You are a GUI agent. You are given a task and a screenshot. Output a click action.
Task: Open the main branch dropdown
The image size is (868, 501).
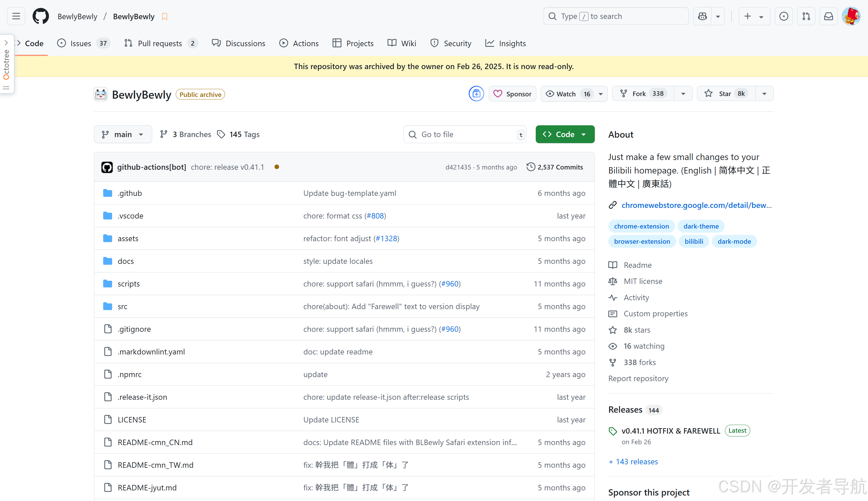(x=123, y=134)
